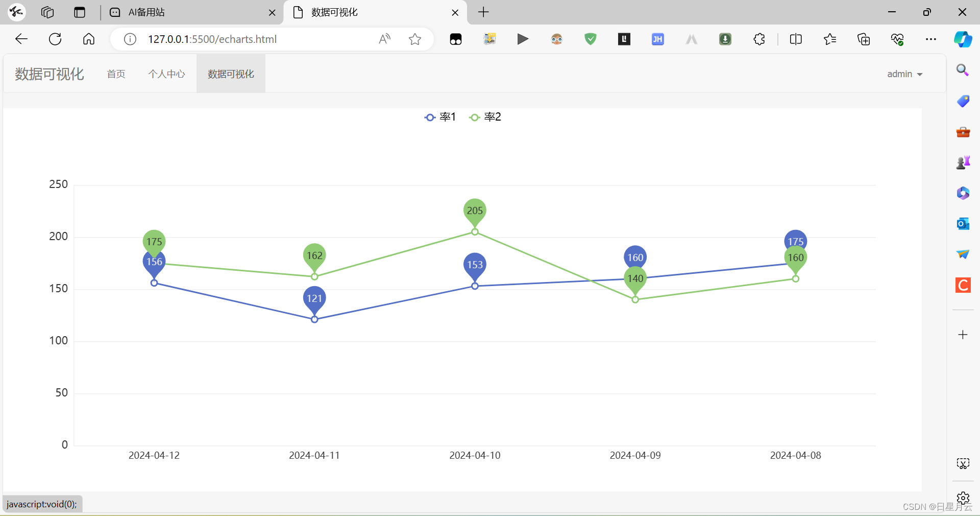
Task: Click blue 121 data marker
Action: point(314,298)
